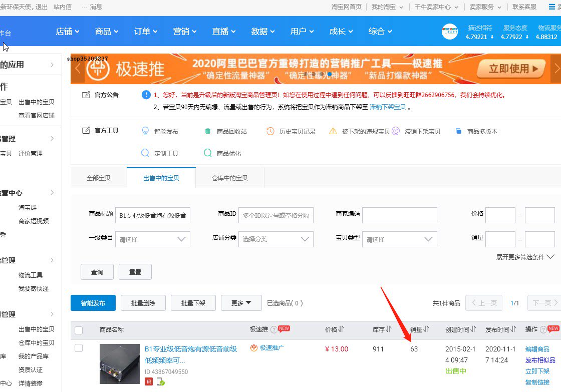Click the 重置 reset button
The height and width of the screenshot is (392, 561).
pos(135,272)
